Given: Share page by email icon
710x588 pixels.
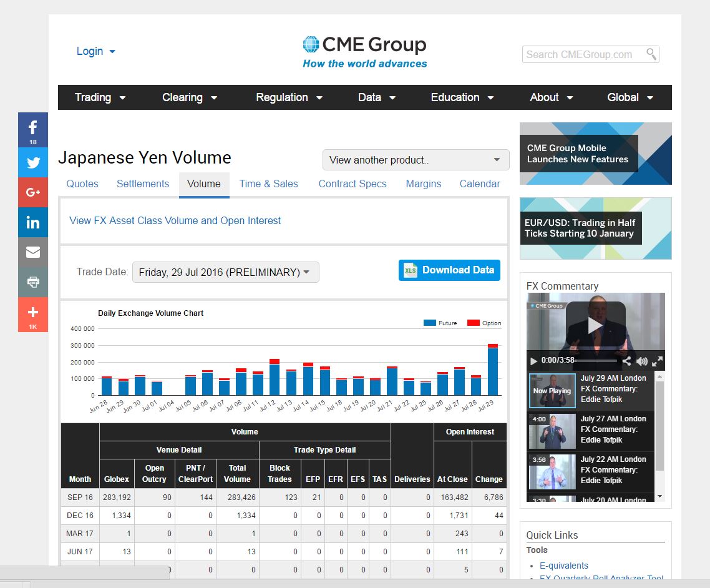Looking at the screenshot, I should point(33,252).
